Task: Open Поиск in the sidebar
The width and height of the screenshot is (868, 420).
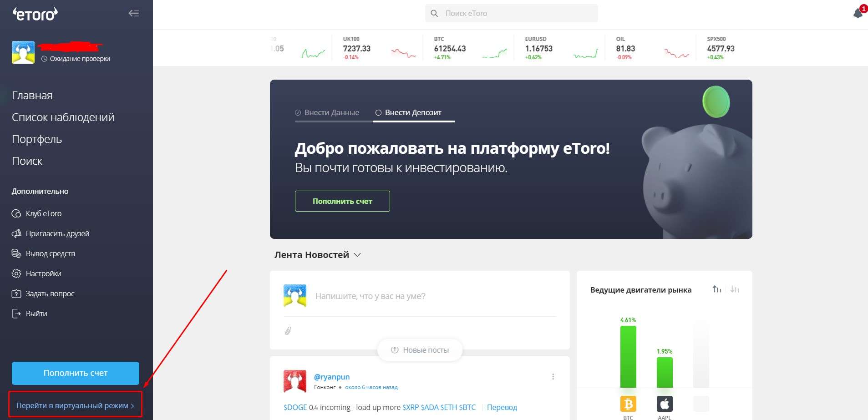Action: (x=27, y=161)
